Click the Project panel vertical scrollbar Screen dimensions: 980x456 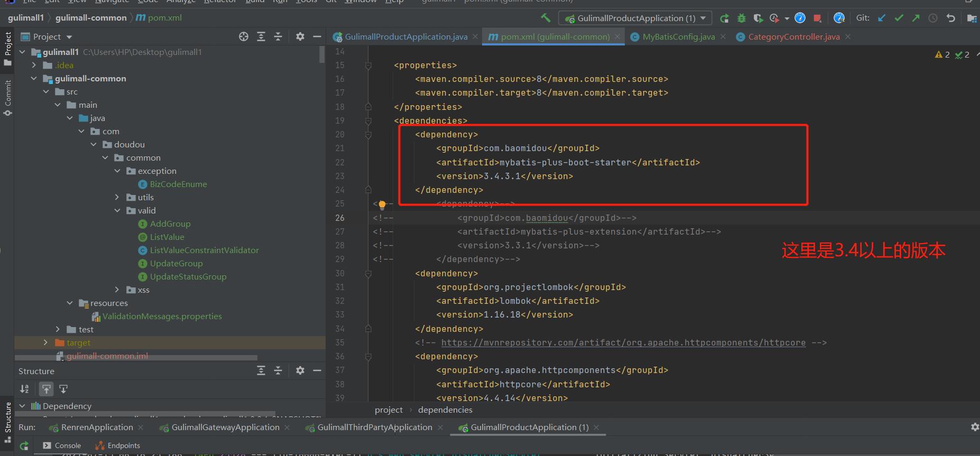point(322,54)
